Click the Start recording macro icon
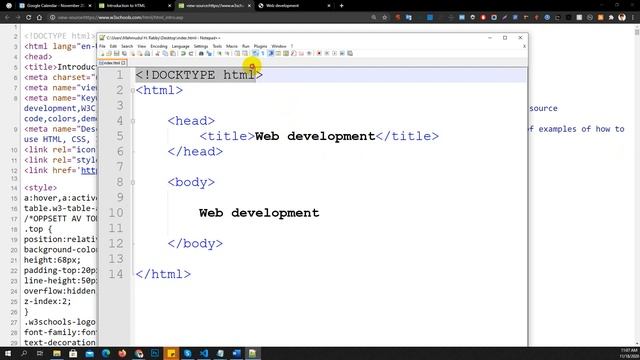Image resolution: width=640 pixels, height=360 pixels. tap(319, 53)
